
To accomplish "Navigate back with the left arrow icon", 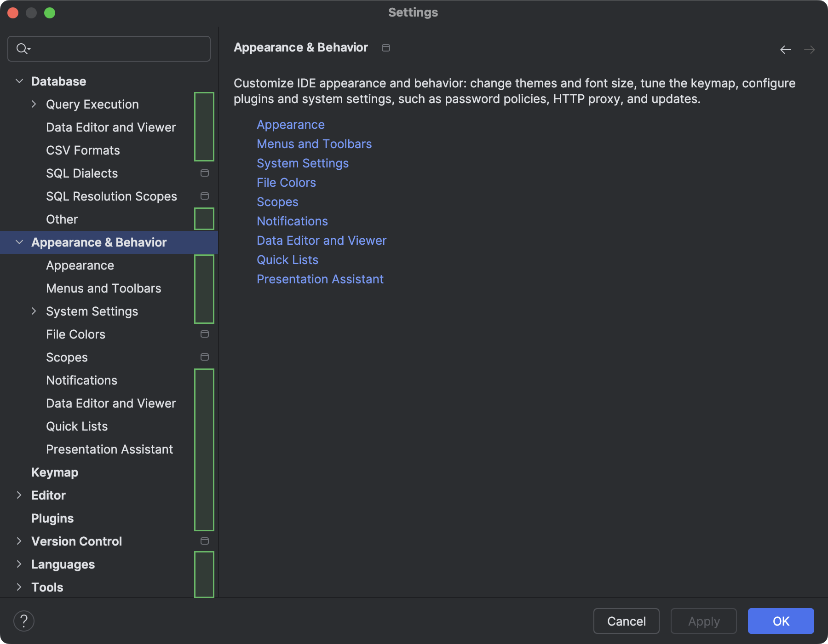I will tap(785, 49).
